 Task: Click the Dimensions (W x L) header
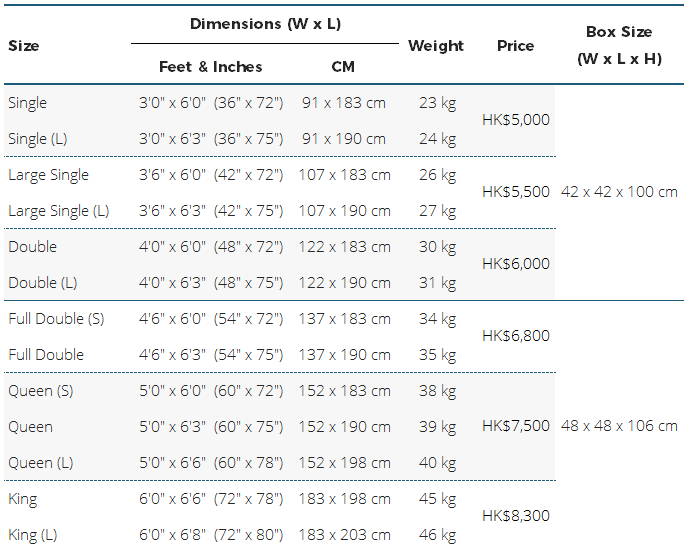click(x=265, y=24)
